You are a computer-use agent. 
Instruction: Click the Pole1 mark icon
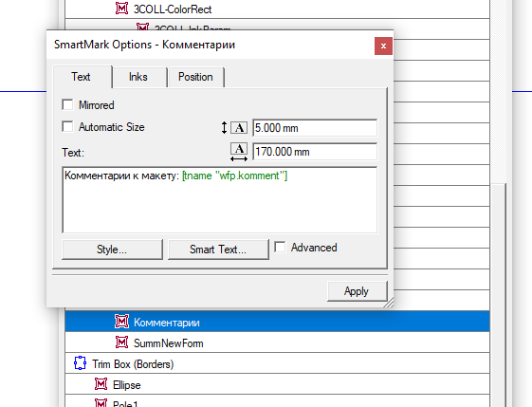(101, 403)
